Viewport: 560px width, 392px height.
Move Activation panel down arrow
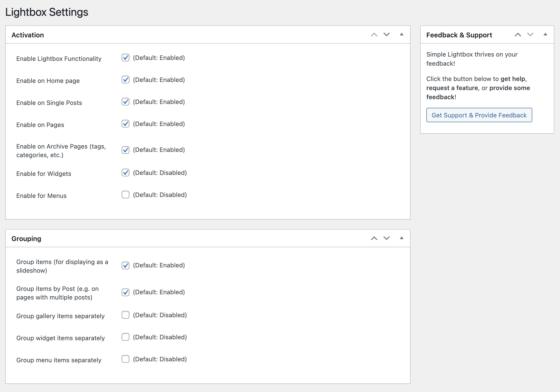pyautogui.click(x=386, y=35)
